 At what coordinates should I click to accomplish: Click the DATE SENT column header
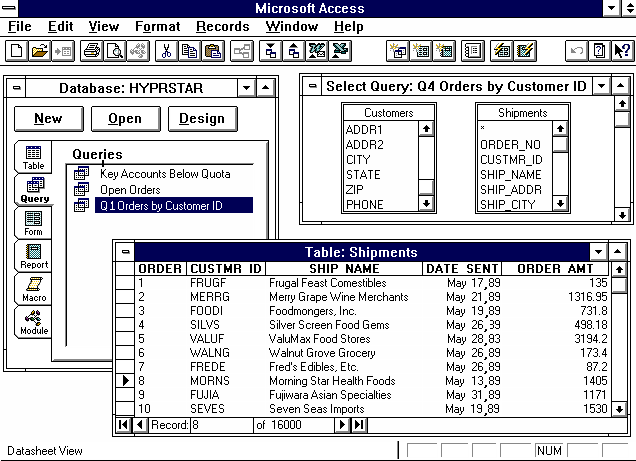pos(462,269)
